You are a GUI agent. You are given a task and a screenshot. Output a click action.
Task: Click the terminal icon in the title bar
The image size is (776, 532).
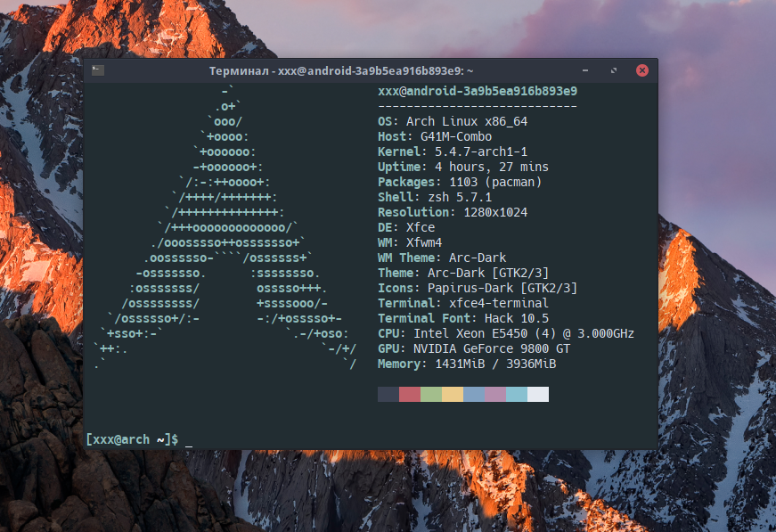(97, 70)
